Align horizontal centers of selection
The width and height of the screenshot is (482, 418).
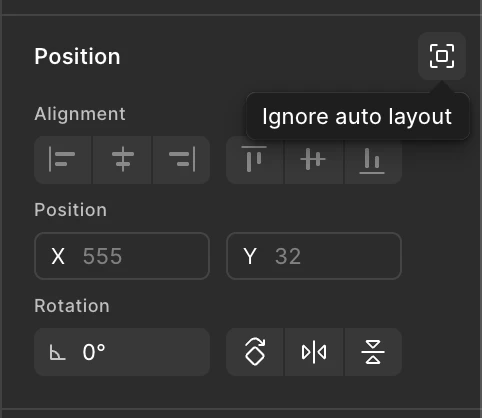pyautogui.click(x=122, y=160)
